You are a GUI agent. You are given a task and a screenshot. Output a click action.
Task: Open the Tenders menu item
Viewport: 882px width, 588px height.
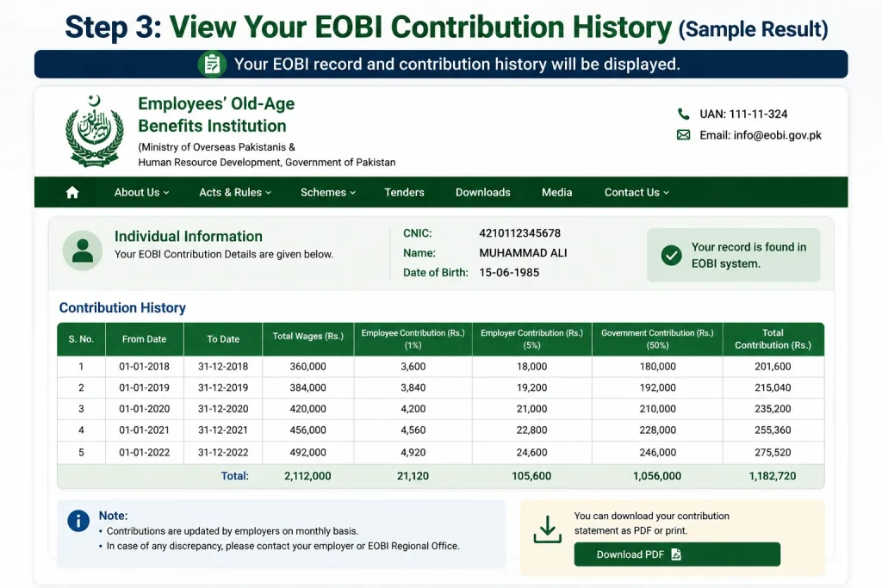point(405,192)
